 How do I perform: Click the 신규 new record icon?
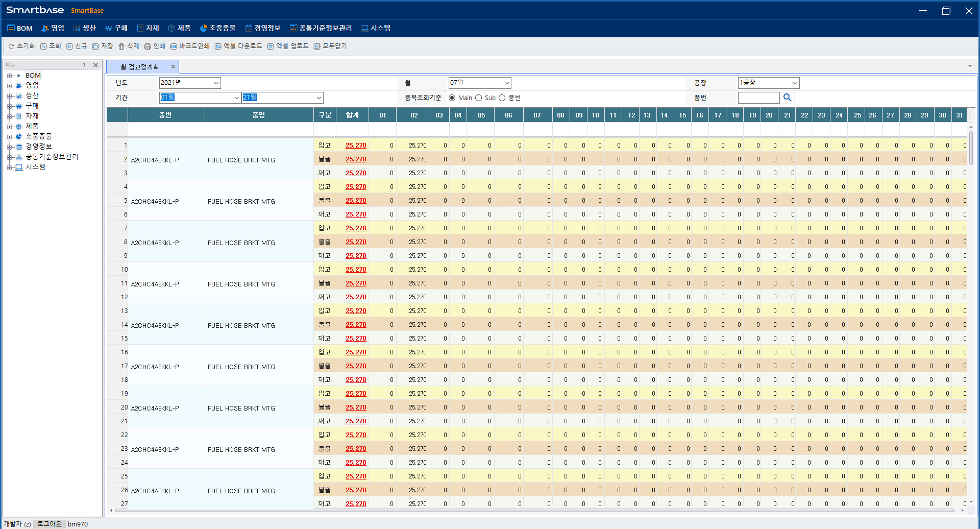69,46
